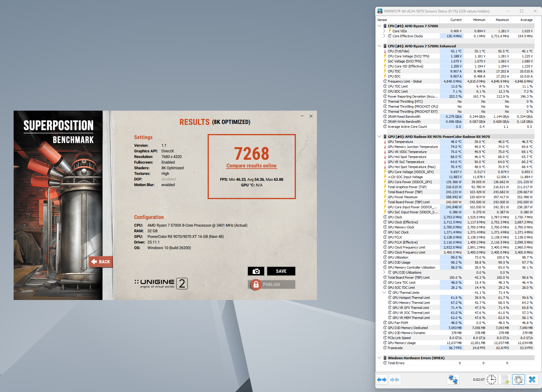Collapse the first CPU [#0]: AMD Ryzen 7 5700X group
This screenshot has width=542, height=392.
[x=379, y=26]
